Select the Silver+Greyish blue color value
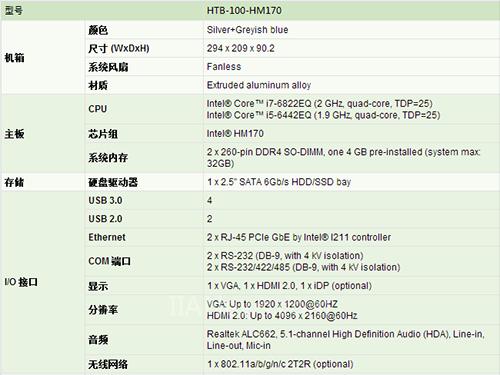The height and width of the screenshot is (375, 500). pos(247,30)
